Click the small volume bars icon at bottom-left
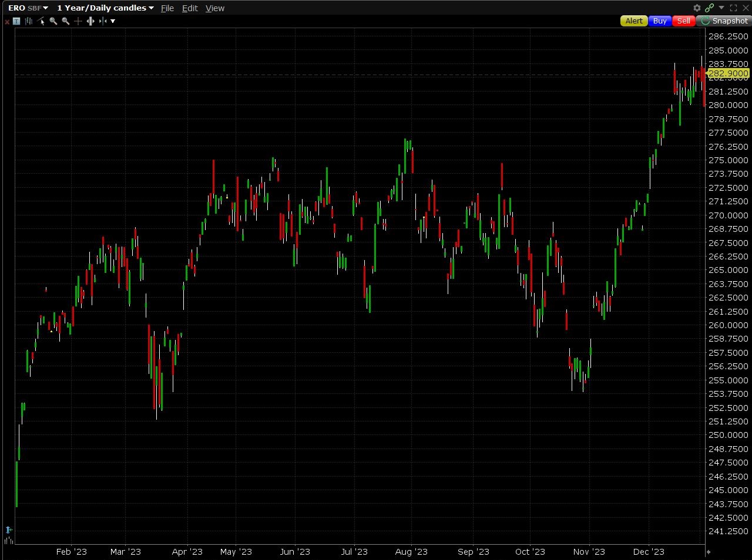 coord(8,540)
